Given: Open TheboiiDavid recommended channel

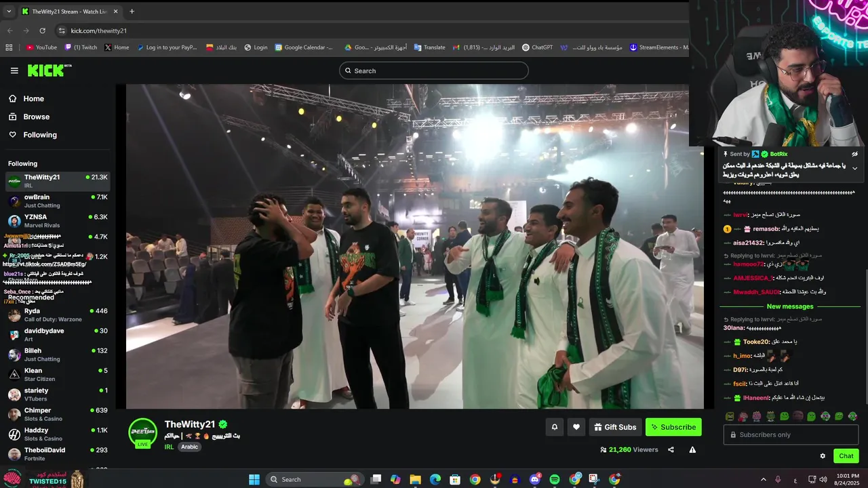Looking at the screenshot, I should coord(57,454).
